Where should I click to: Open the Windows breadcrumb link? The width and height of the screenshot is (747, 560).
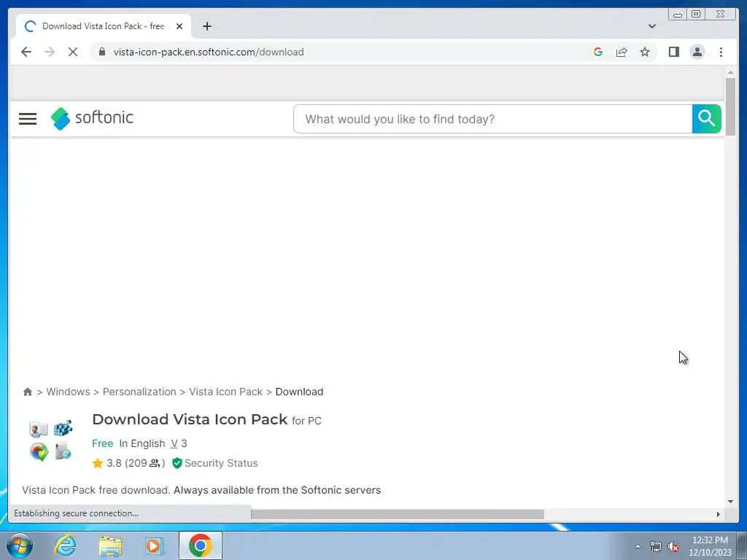point(68,392)
